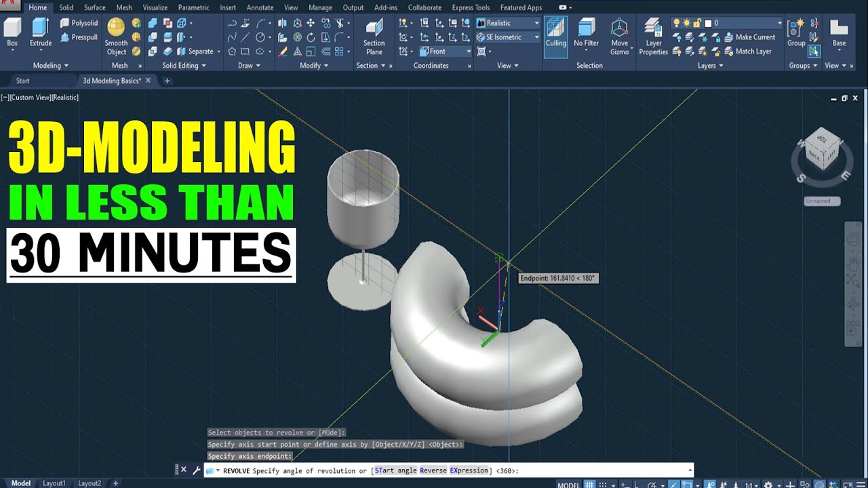Start the Presspull command
Screen dimensions: 868x488
coord(79,37)
